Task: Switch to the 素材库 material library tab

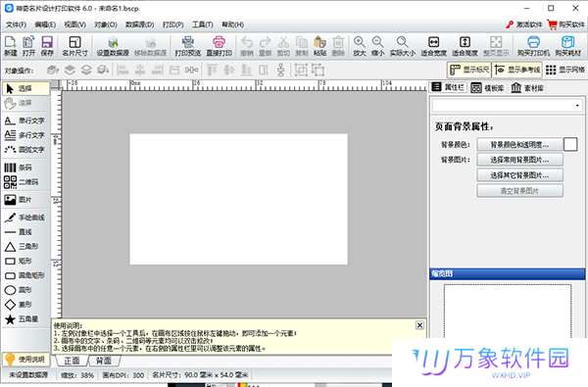Action: 527,88
